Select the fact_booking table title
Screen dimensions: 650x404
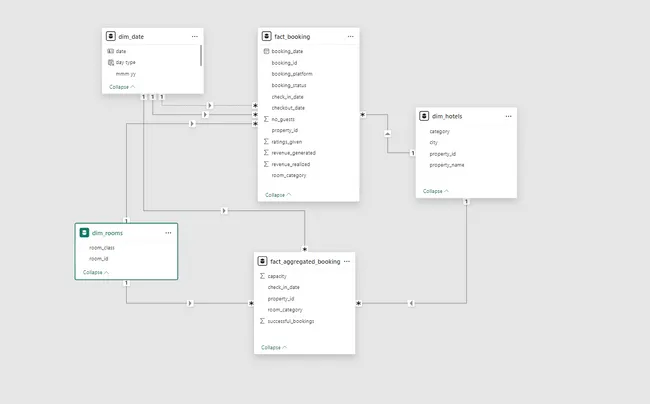(x=292, y=36)
